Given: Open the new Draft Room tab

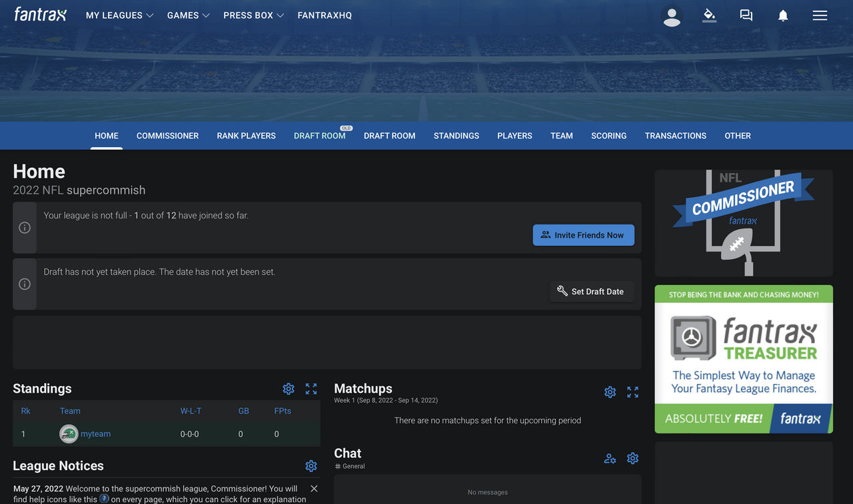Looking at the screenshot, I should (x=389, y=136).
